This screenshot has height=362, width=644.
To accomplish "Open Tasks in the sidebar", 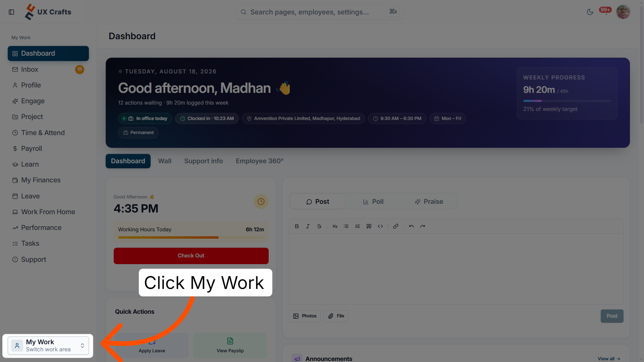I will [48, 243].
